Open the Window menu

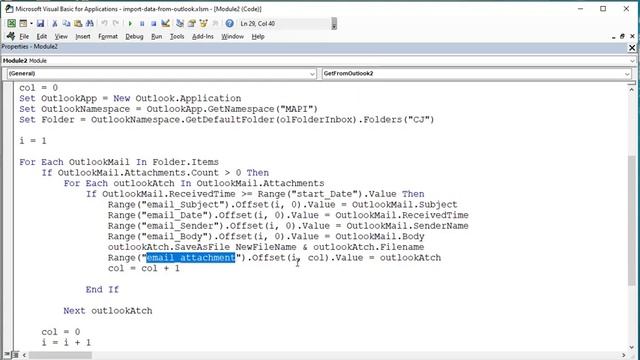[x=232, y=36]
